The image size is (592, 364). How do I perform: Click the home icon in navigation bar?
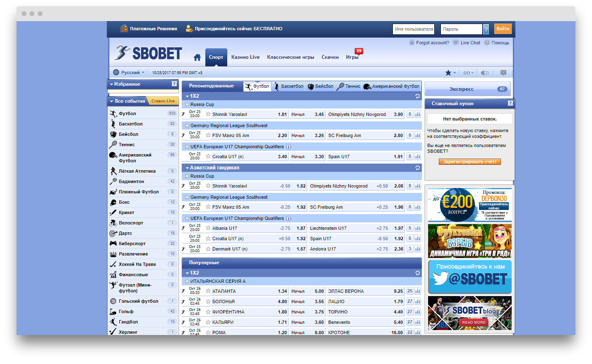pyautogui.click(x=197, y=57)
